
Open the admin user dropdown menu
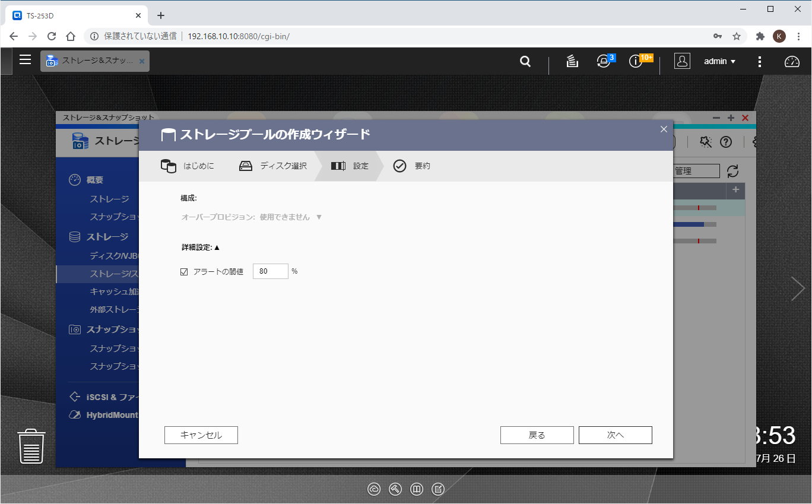[x=719, y=61]
